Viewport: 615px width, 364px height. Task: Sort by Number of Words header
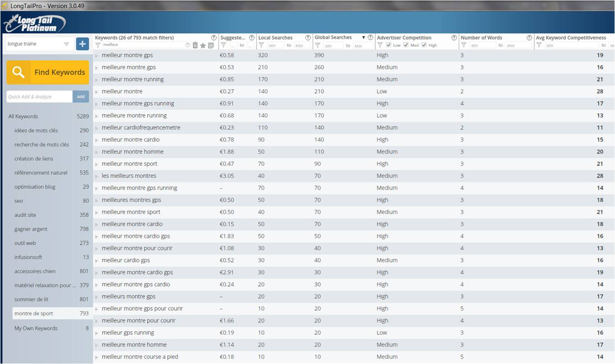[481, 38]
